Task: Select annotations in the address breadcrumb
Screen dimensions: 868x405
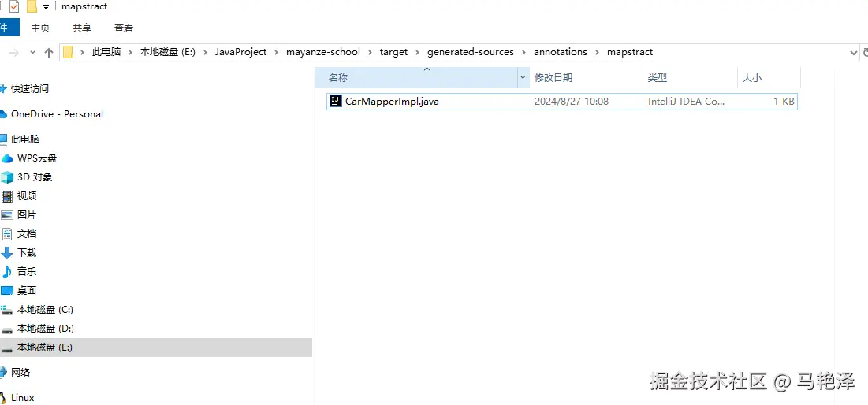Action: pyautogui.click(x=561, y=52)
